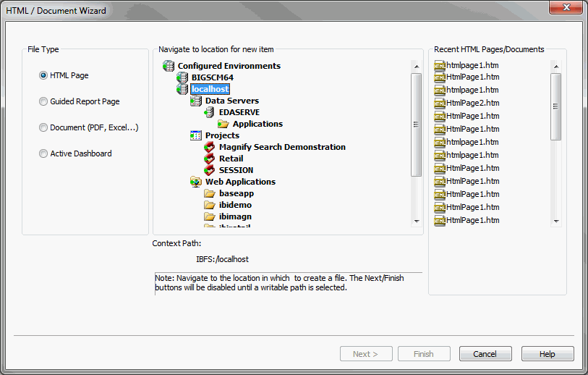
Task: Select Configured Environments tree node
Action: coord(229,66)
